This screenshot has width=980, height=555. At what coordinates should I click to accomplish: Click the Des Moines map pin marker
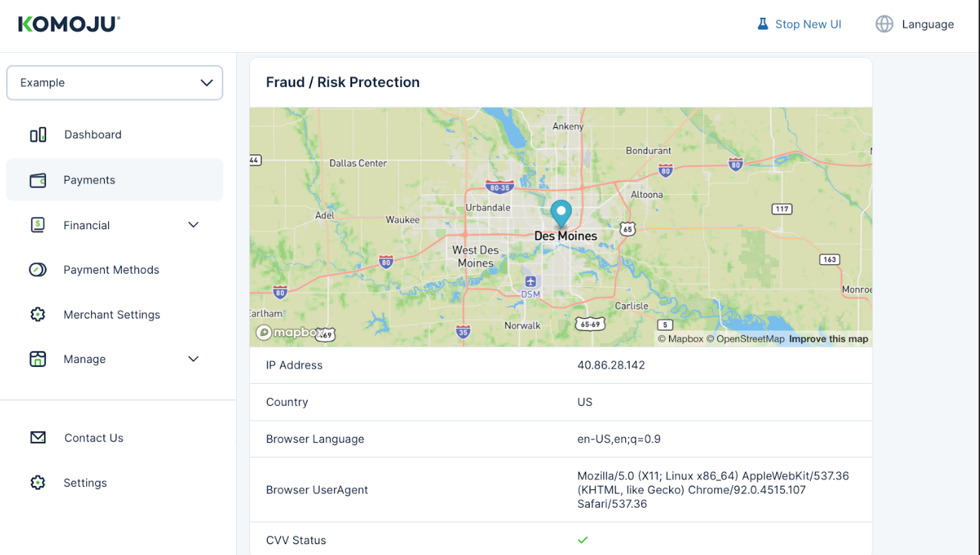click(561, 213)
